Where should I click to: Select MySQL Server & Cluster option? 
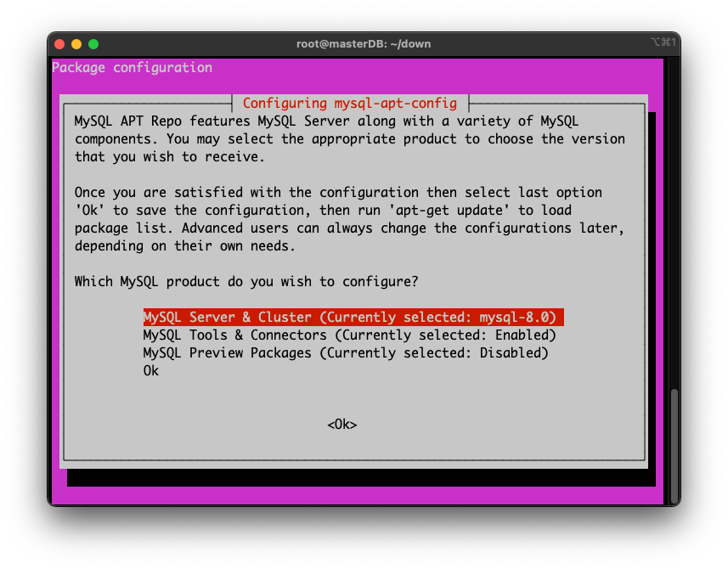tap(353, 318)
